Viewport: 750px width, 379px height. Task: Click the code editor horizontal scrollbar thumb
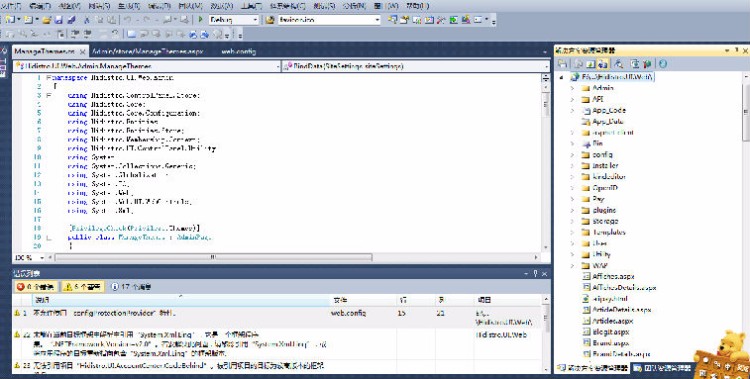213,257
